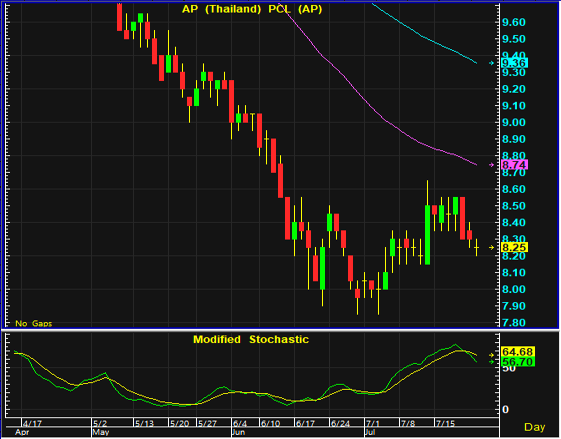561x439 pixels.
Task: Click the Modified Stochastic panel title
Action: pos(251,339)
